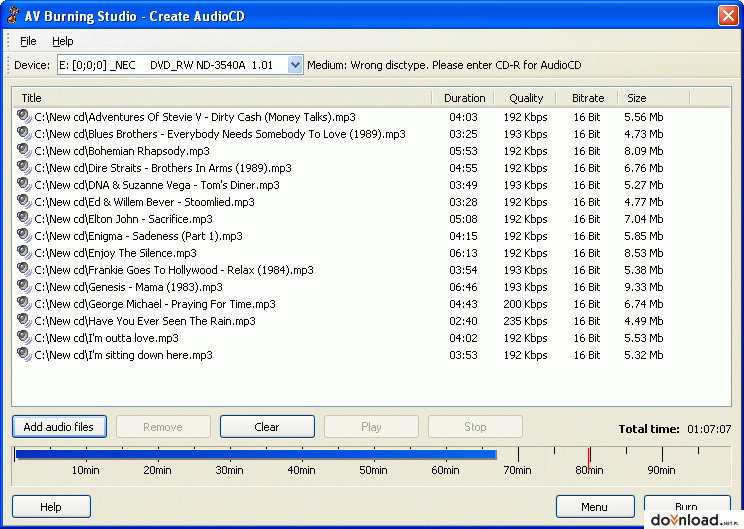Click the audio icon for Elton John Sacrifice
744x529 pixels.
23,219
